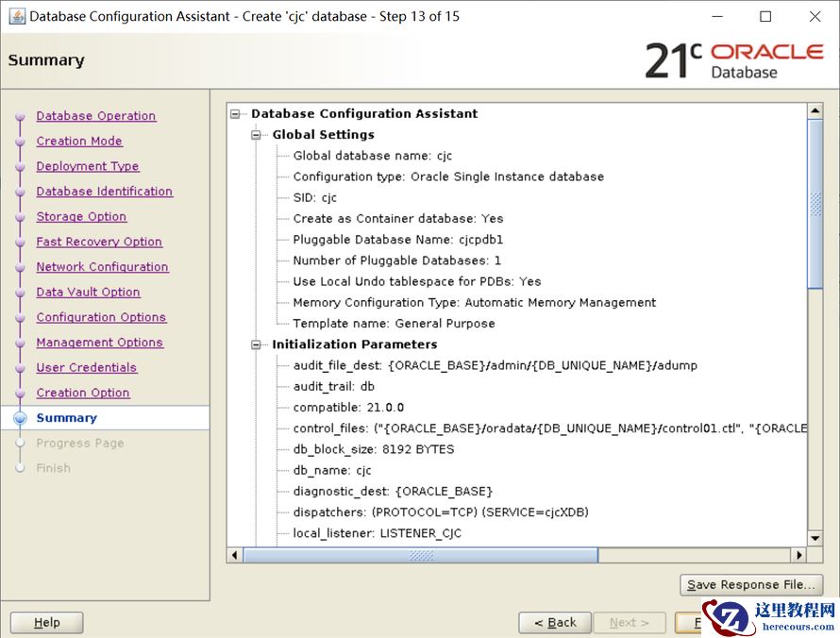Go to the User Credentials step
Image resolution: width=840 pixels, height=638 pixels.
[x=86, y=367]
